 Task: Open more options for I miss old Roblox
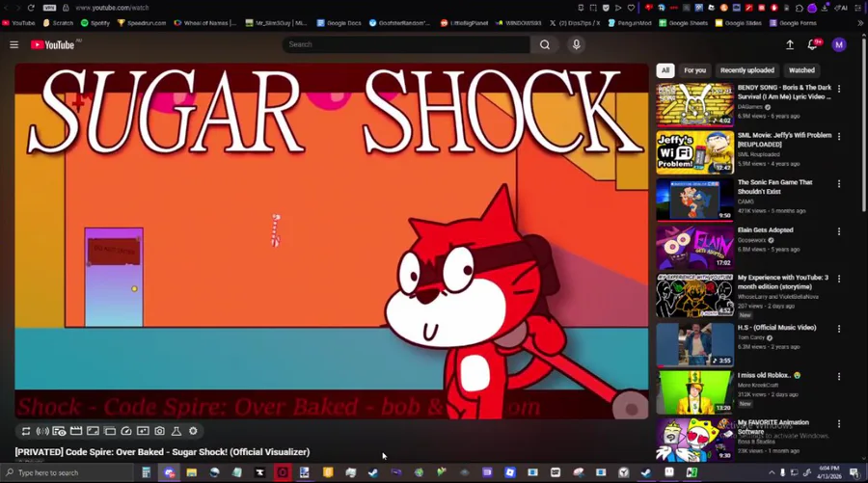[839, 376]
